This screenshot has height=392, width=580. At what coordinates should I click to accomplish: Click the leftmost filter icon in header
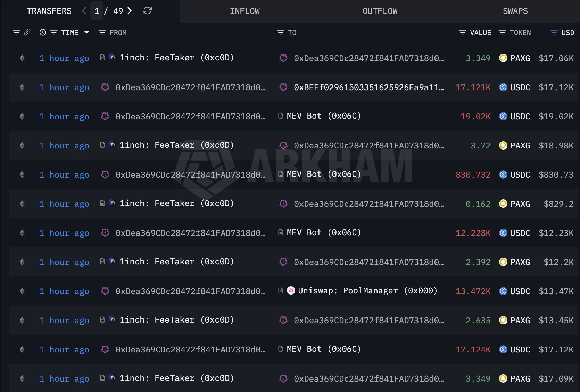click(16, 32)
